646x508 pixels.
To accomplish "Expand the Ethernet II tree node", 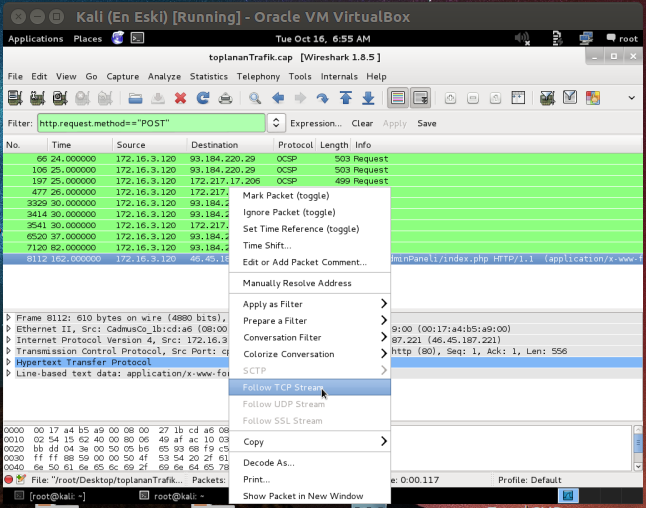I will [9, 329].
